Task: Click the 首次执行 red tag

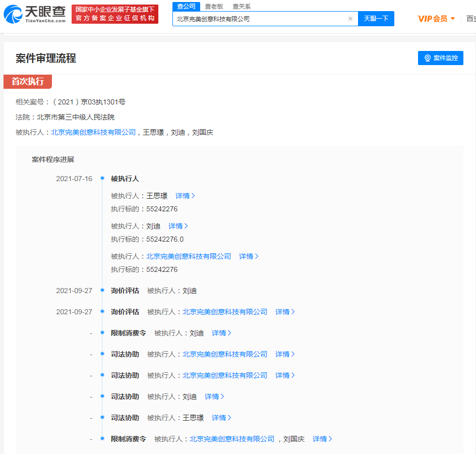Action: click(28, 82)
